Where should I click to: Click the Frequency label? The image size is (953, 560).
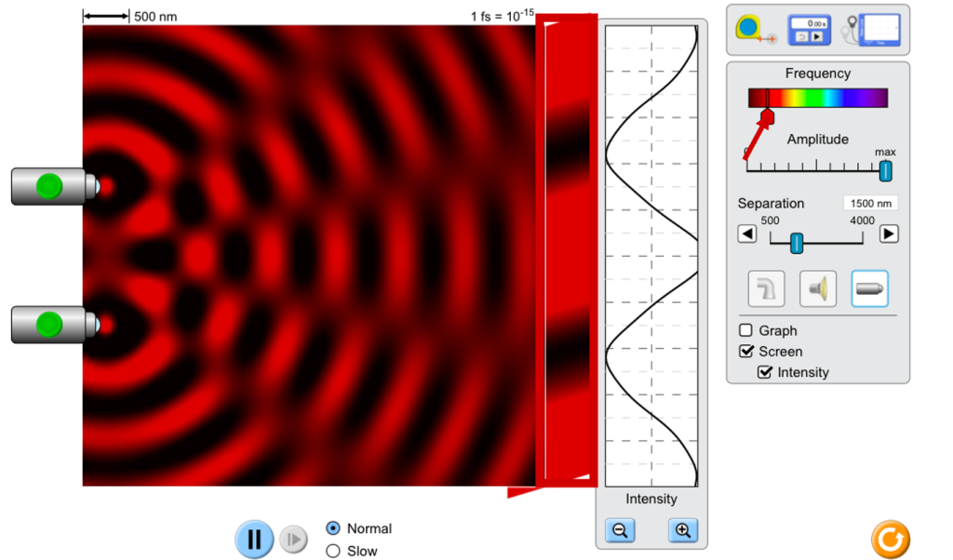click(x=817, y=73)
